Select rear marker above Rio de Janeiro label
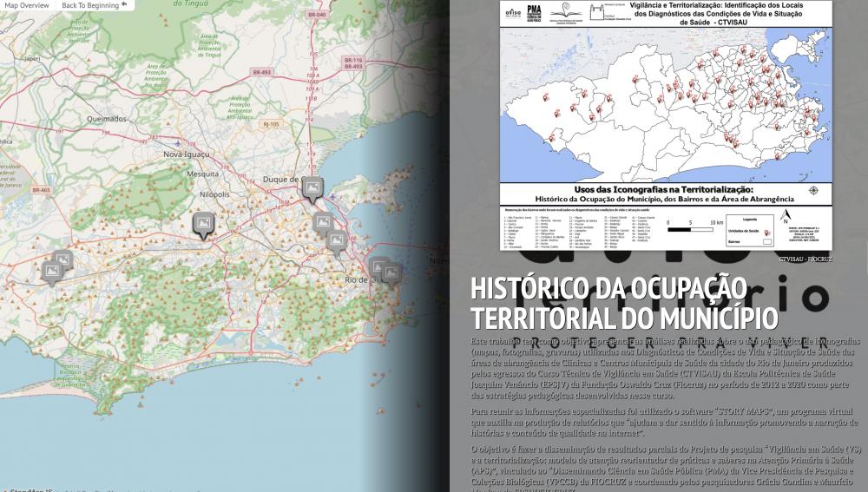Image resolution: width=868 pixels, height=492 pixels. [378, 267]
